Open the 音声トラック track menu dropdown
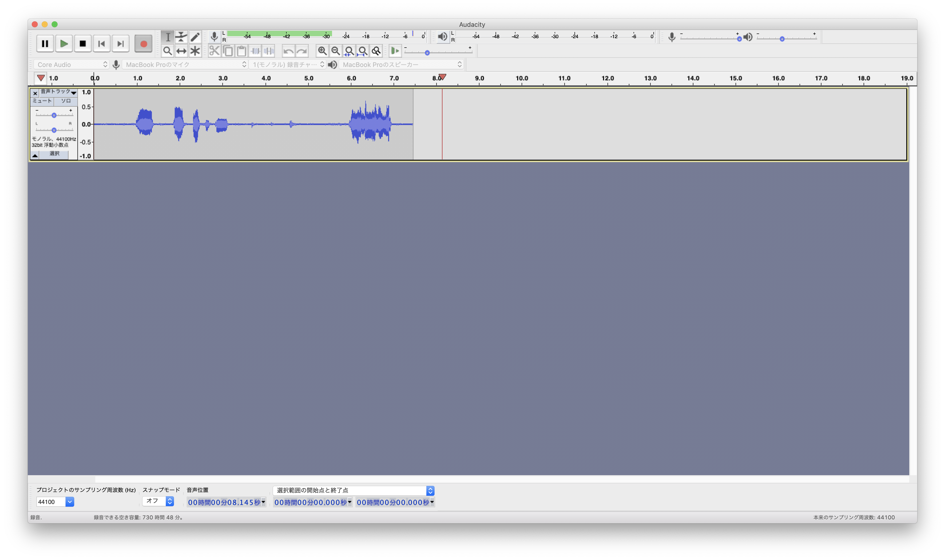945x560 pixels. click(x=59, y=92)
